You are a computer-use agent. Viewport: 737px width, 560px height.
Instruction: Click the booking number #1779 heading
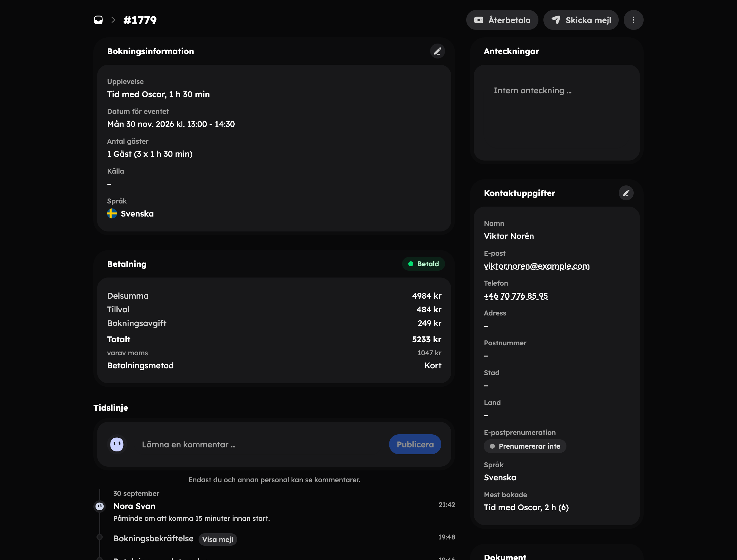140,20
